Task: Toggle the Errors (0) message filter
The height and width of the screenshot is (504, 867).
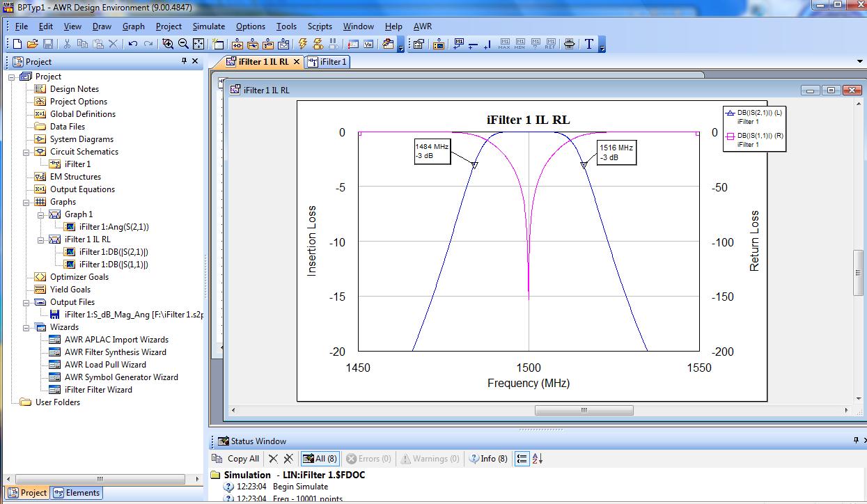Action: tap(369, 459)
